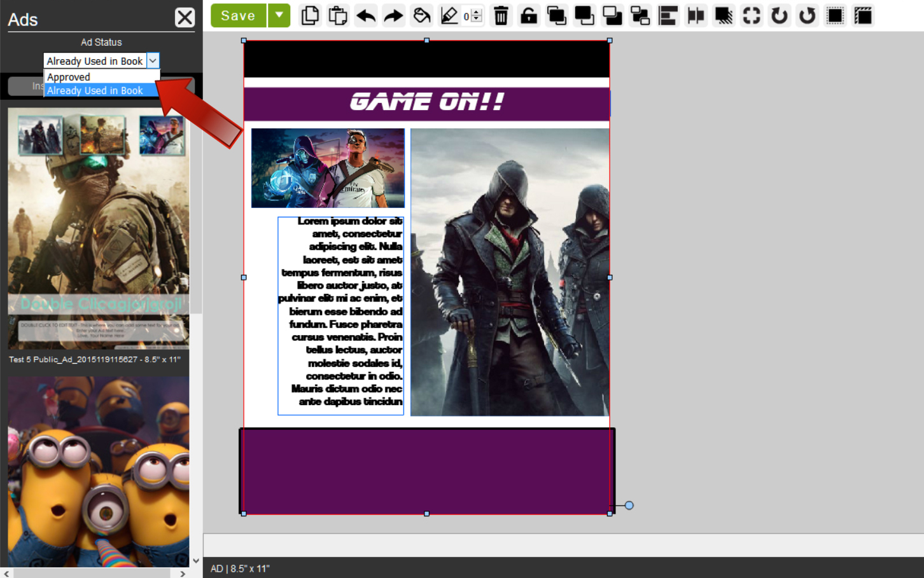The image size is (924, 578).
Task: Click the stroke width stepper
Action: 477,16
